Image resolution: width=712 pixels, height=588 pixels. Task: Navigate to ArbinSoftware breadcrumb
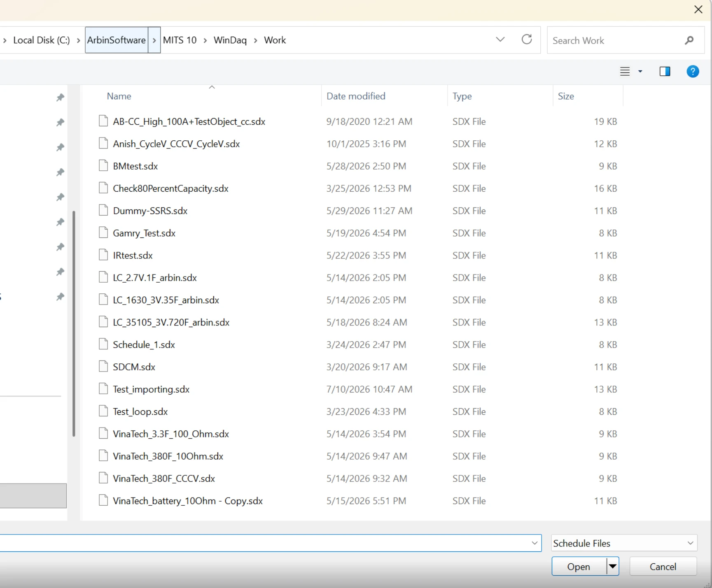(x=117, y=40)
